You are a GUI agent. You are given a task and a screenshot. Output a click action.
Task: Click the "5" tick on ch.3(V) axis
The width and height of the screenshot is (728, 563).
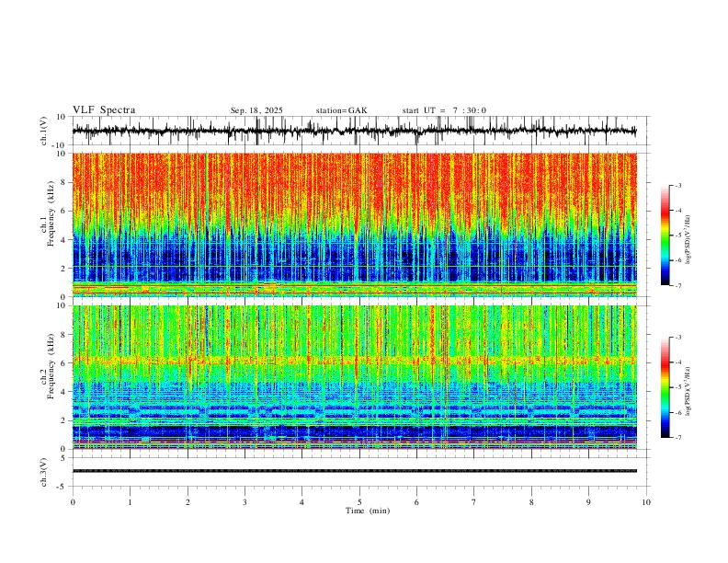pos(63,457)
